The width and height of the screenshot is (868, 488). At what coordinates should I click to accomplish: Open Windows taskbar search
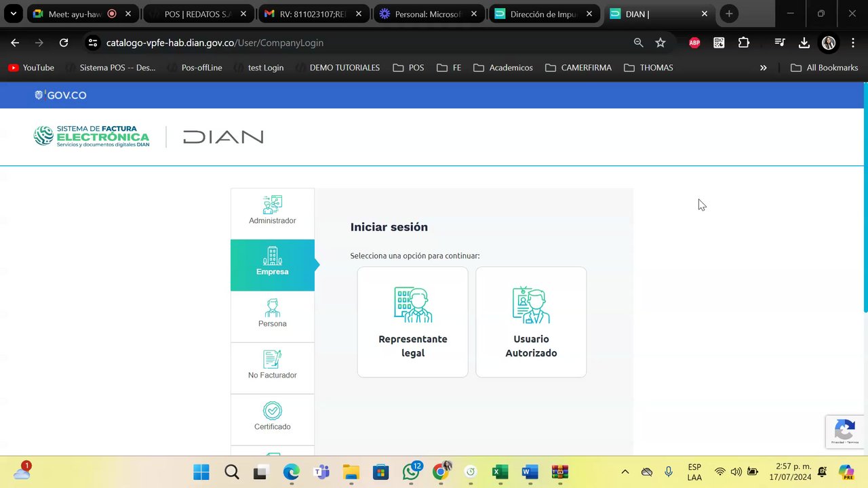click(232, 472)
